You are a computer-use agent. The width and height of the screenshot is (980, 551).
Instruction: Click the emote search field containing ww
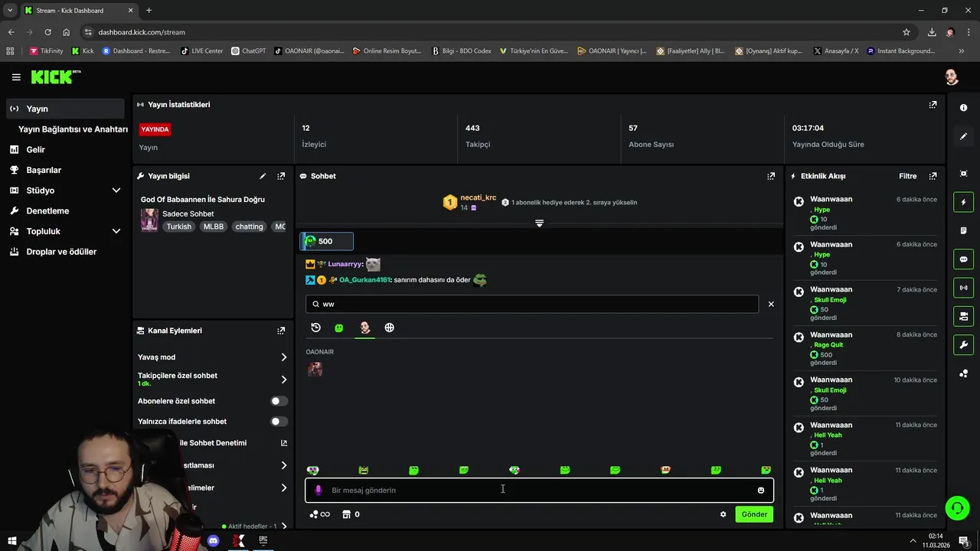(x=532, y=304)
